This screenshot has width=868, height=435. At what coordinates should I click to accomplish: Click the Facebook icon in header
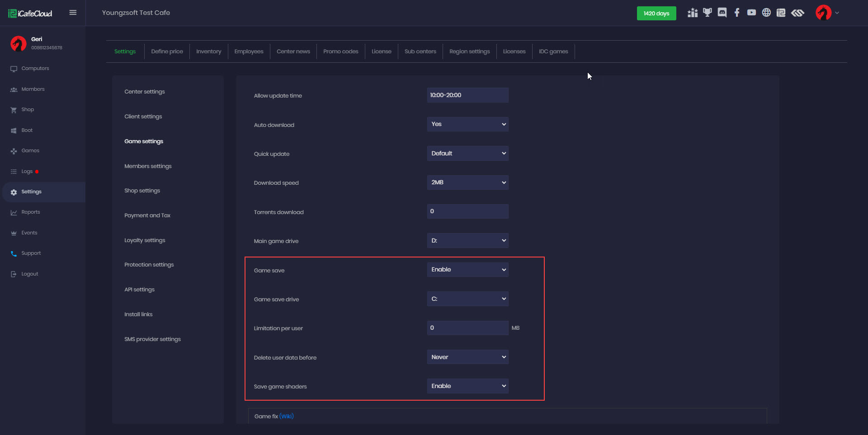tap(737, 13)
